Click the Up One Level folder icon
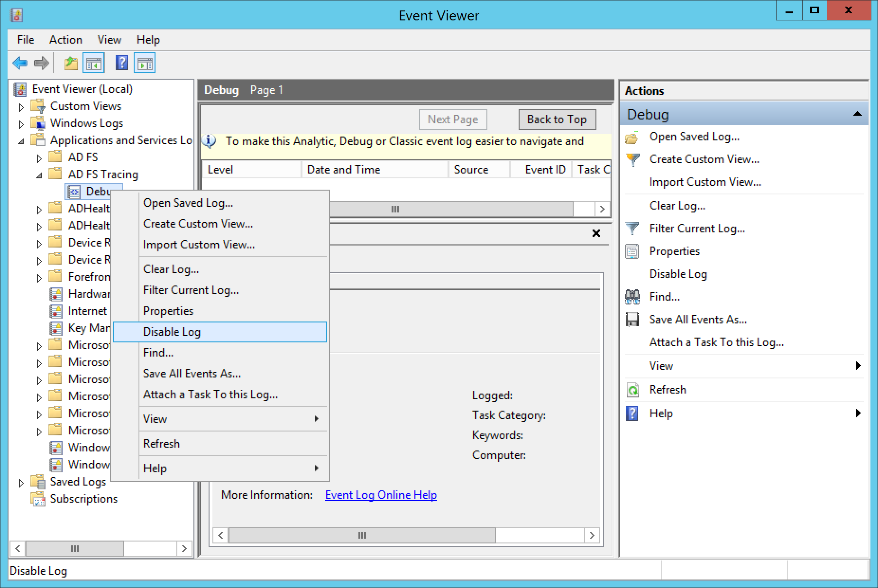Viewport: 878px width, 588px height. click(x=71, y=63)
